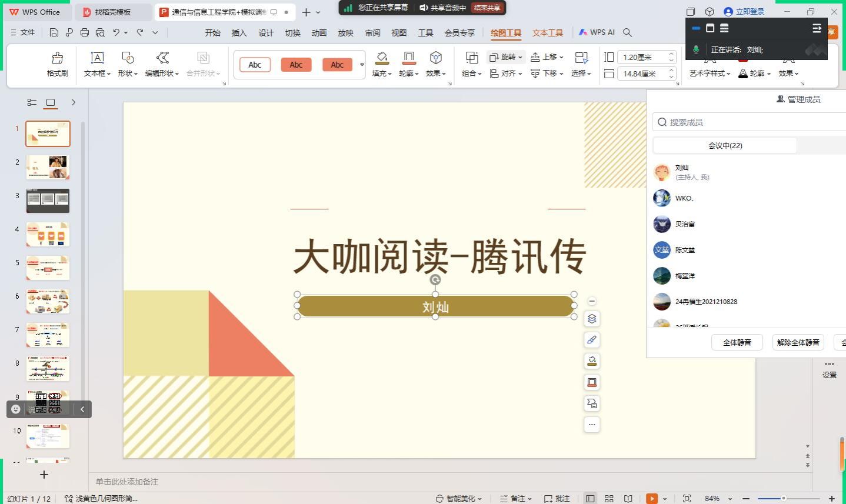Expand the shape styles gallery arrow
This screenshot has height=504, width=846.
click(x=362, y=65)
